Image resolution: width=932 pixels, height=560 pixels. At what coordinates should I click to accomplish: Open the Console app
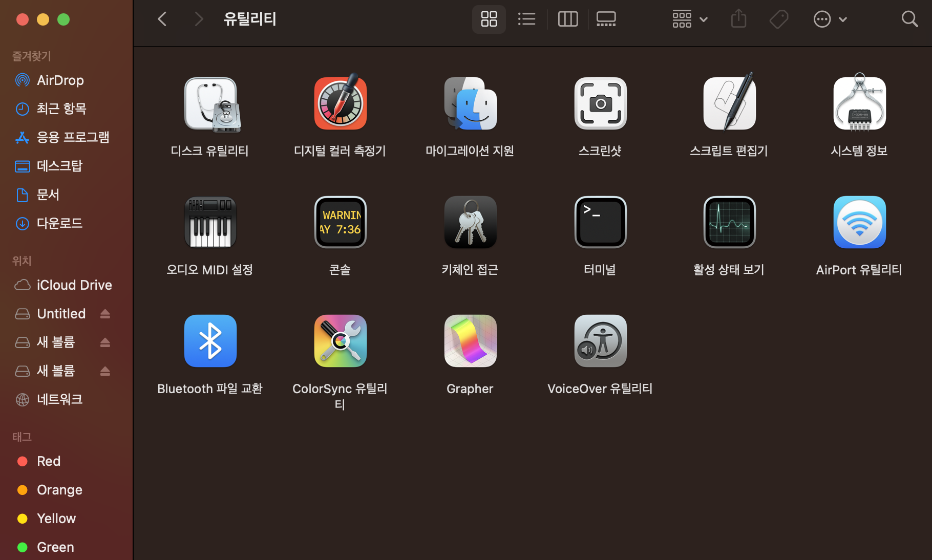pyautogui.click(x=340, y=222)
